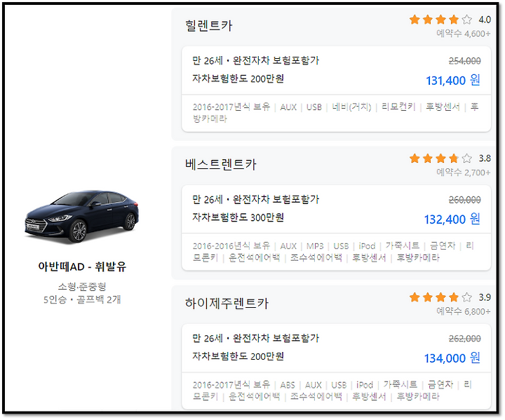Click the 4.0 rating score

pyautogui.click(x=485, y=20)
